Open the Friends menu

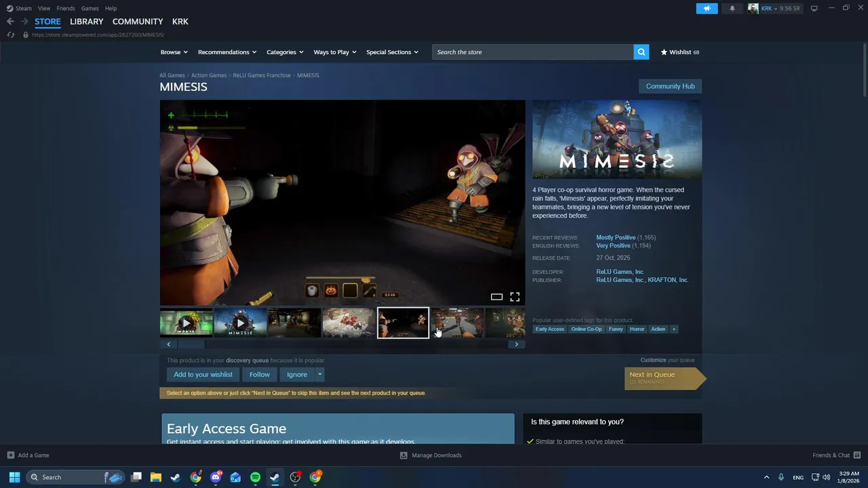pos(66,8)
